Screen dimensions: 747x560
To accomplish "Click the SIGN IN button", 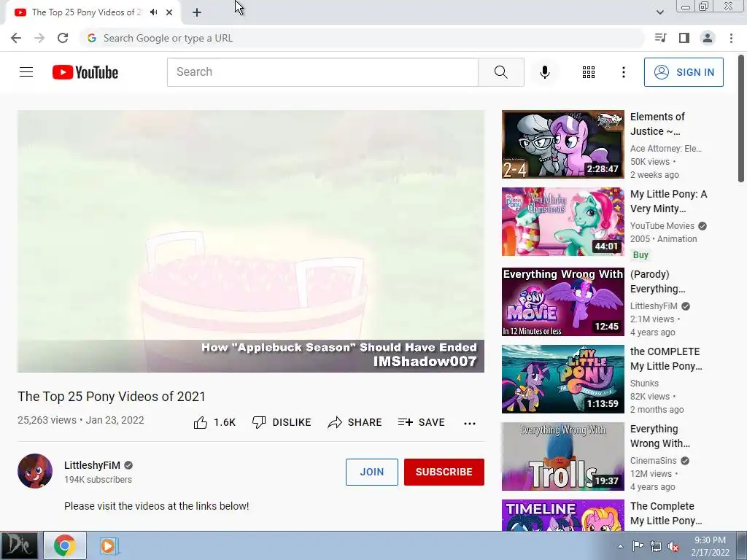I will [684, 72].
